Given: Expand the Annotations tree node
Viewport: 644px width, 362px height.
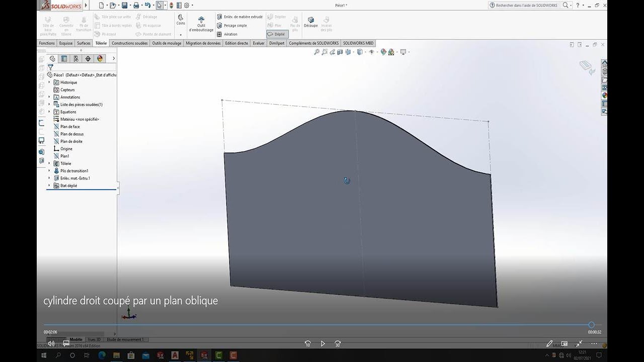Looking at the screenshot, I should (x=49, y=97).
